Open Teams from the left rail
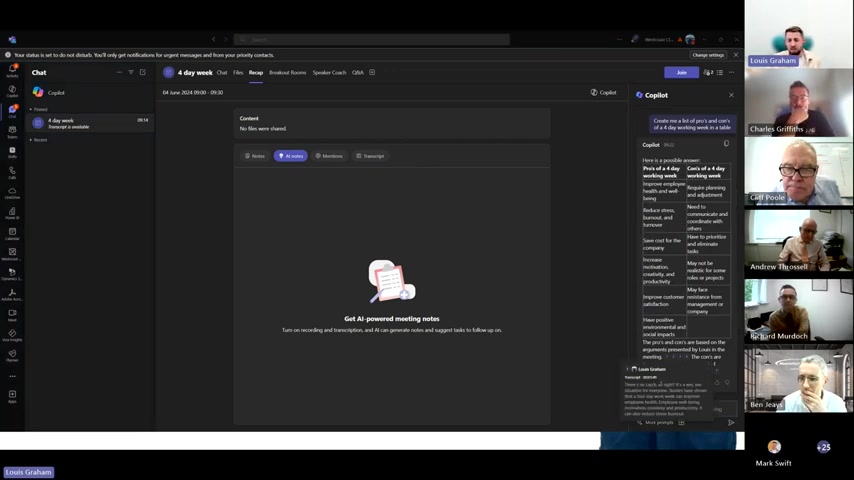 tap(12, 132)
